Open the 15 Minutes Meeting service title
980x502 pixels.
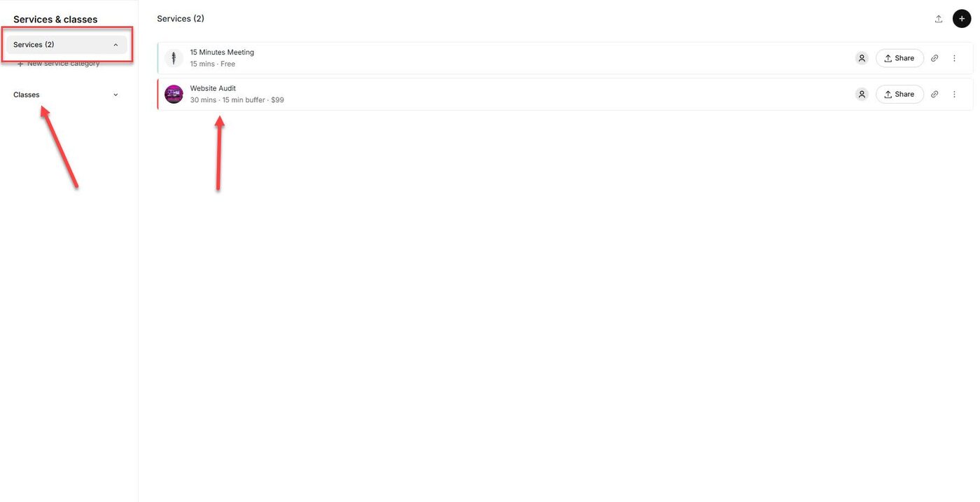point(222,53)
